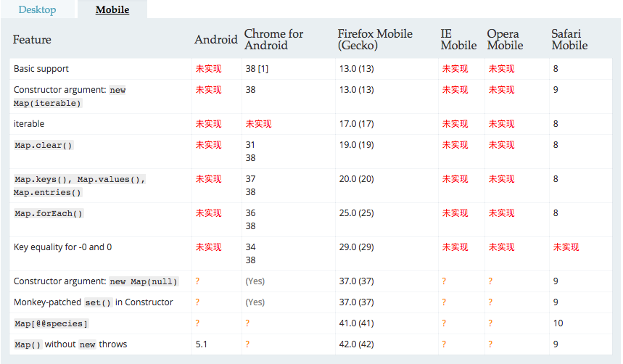Click the Feature column header
This screenshot has height=364, width=623.
pos(32,39)
